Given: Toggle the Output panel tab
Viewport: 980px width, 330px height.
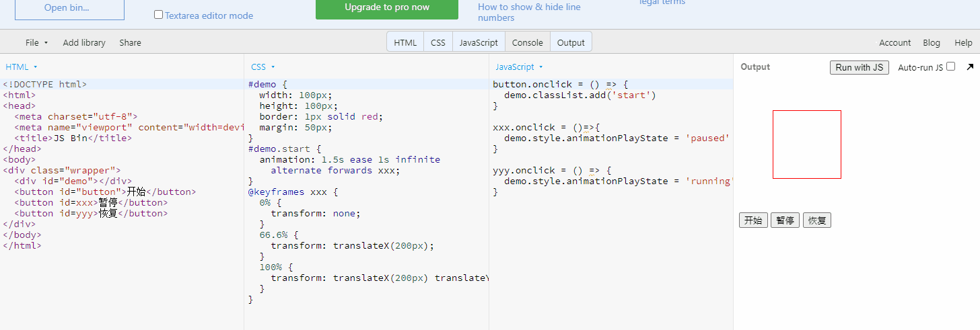Looking at the screenshot, I should point(571,42).
